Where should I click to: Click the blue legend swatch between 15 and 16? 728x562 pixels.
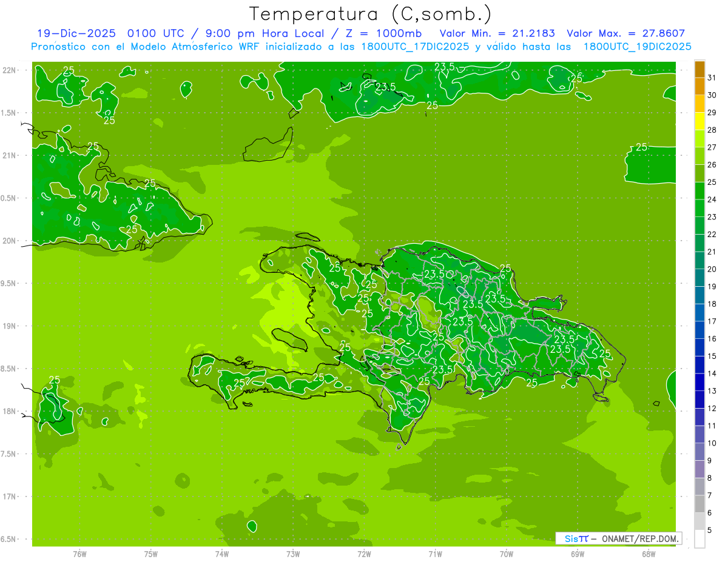(699, 347)
